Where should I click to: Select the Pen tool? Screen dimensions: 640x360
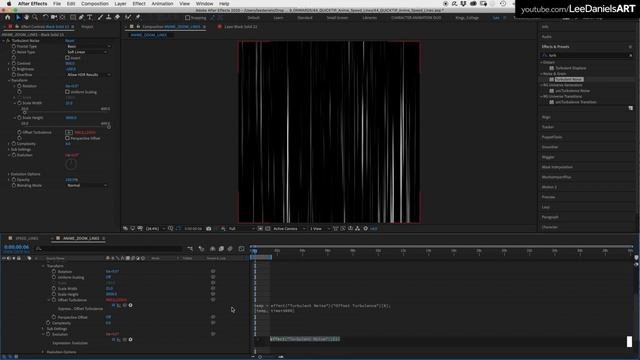pyautogui.click(x=81, y=18)
